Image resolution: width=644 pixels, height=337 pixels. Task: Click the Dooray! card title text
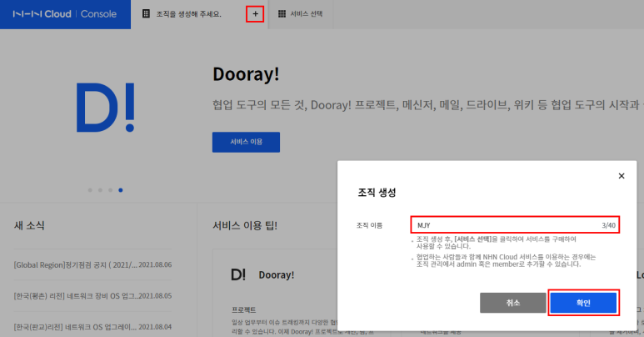277,275
